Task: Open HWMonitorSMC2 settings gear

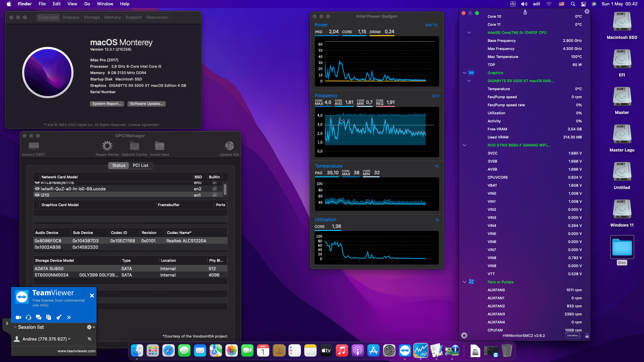Action: (464, 336)
